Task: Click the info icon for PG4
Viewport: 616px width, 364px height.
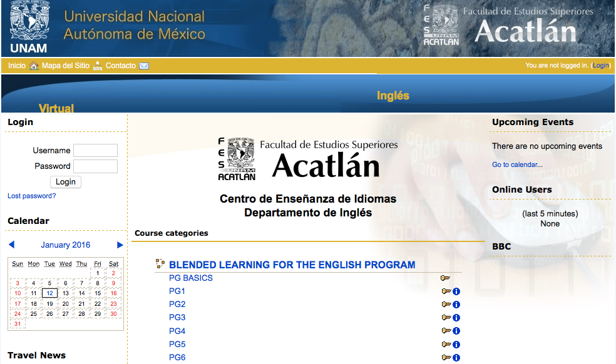Action: [456, 331]
